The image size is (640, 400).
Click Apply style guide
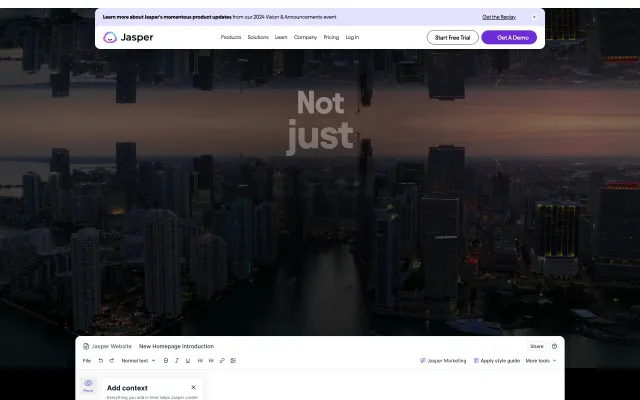point(497,361)
